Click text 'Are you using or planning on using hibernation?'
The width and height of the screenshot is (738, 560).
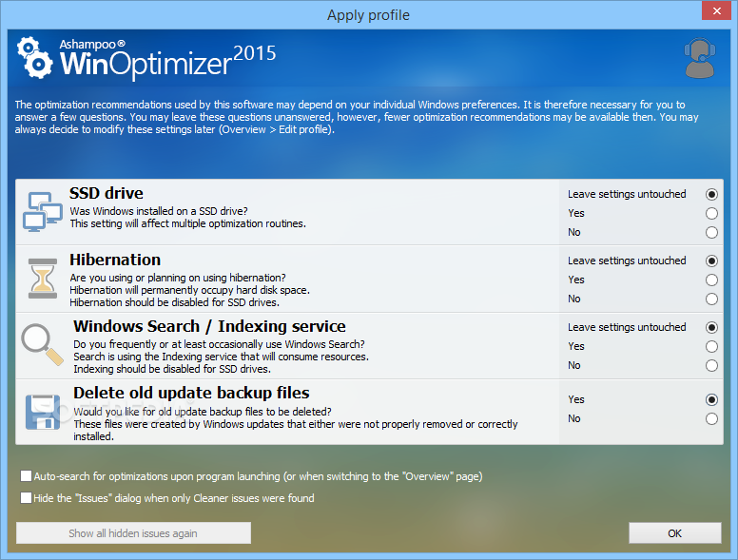point(178,278)
